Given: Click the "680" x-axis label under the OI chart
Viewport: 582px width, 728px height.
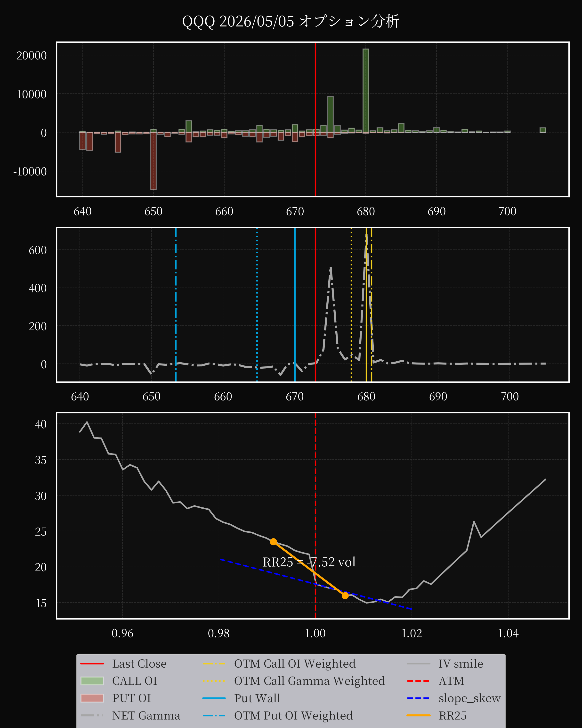Looking at the screenshot, I should tap(366, 212).
